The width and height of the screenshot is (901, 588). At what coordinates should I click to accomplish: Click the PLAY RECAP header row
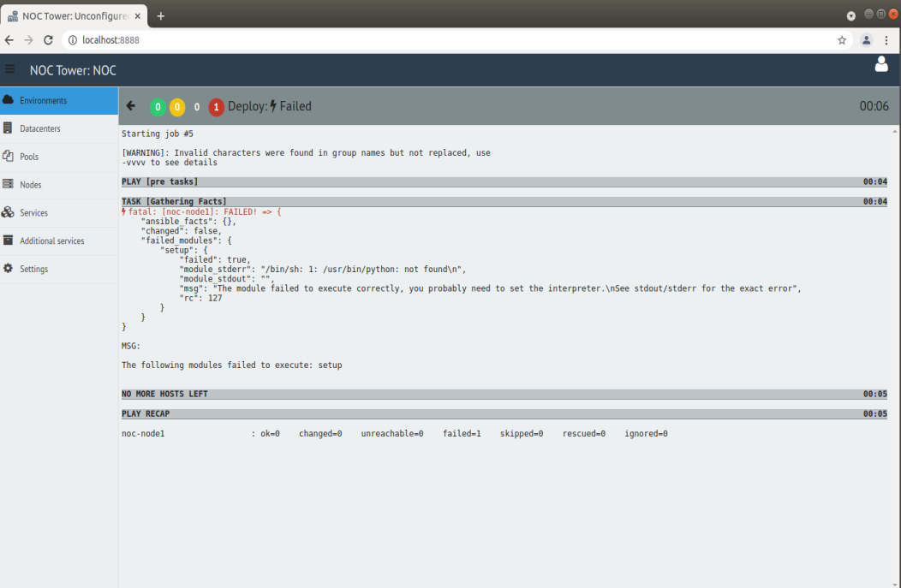(x=504, y=413)
